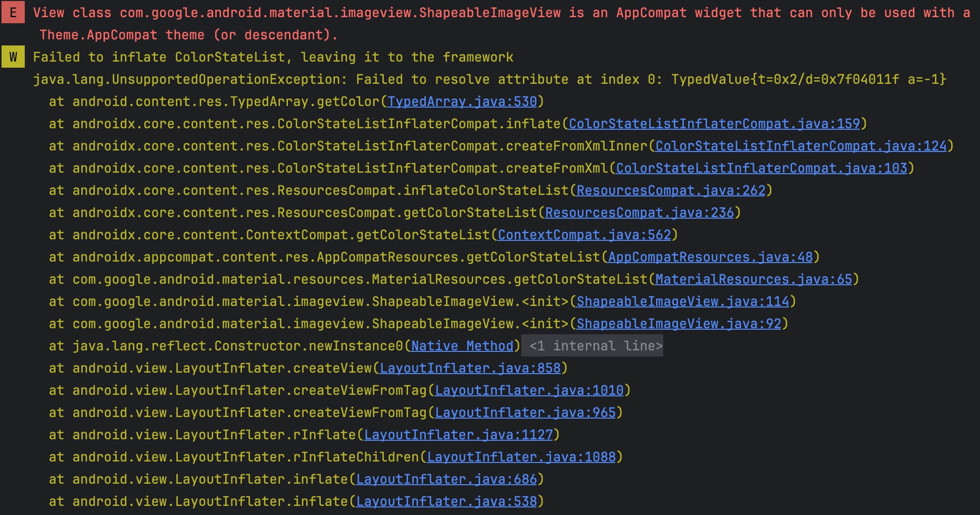Open the MaterialResources.java:65 link
This screenshot has height=515, width=980.
coord(754,279)
